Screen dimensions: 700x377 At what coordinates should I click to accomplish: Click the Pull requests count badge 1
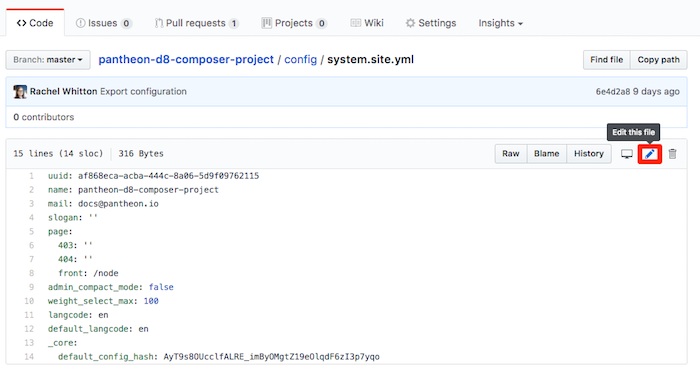coord(233,23)
